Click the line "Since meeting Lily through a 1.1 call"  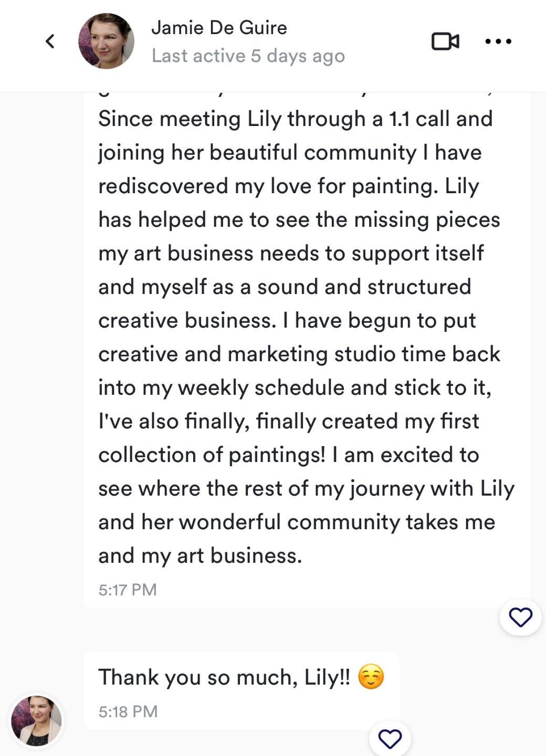tap(295, 119)
